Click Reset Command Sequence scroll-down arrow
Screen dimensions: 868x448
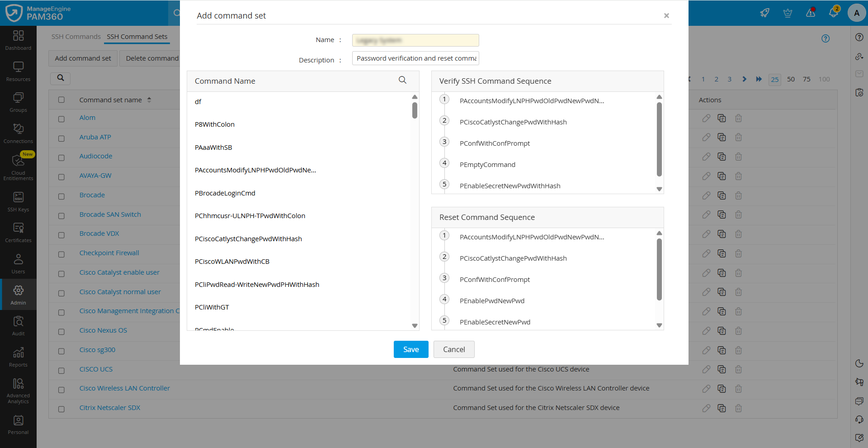659,325
